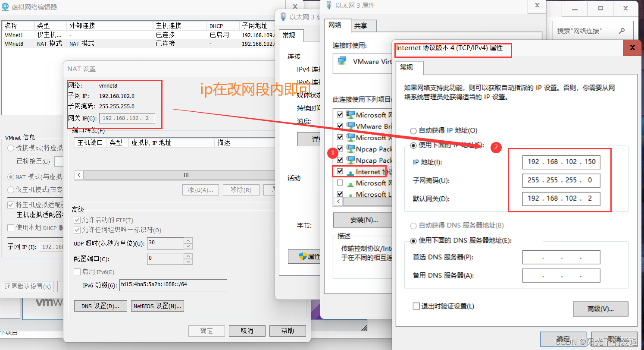Click the VMware Bri item's network icon

tap(350, 126)
